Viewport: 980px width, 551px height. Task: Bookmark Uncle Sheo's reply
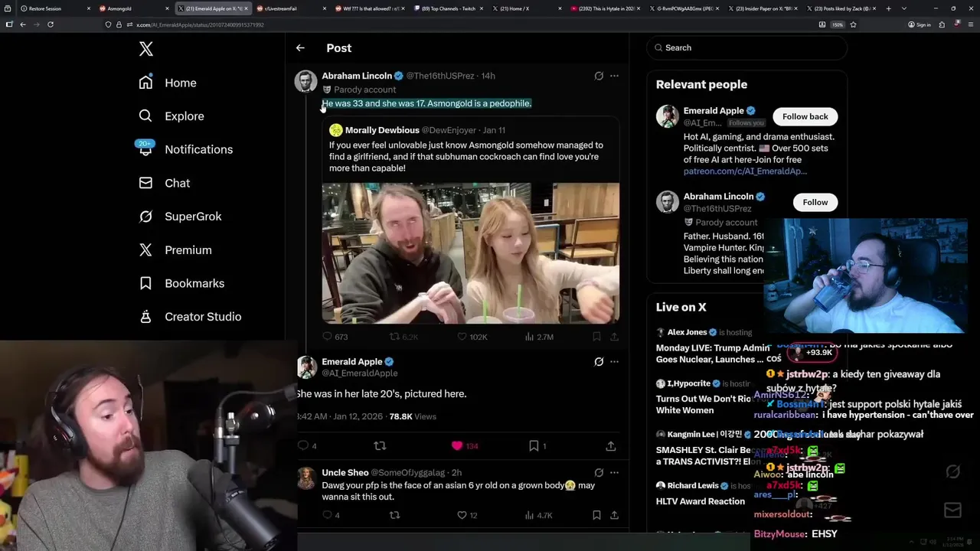pos(596,515)
